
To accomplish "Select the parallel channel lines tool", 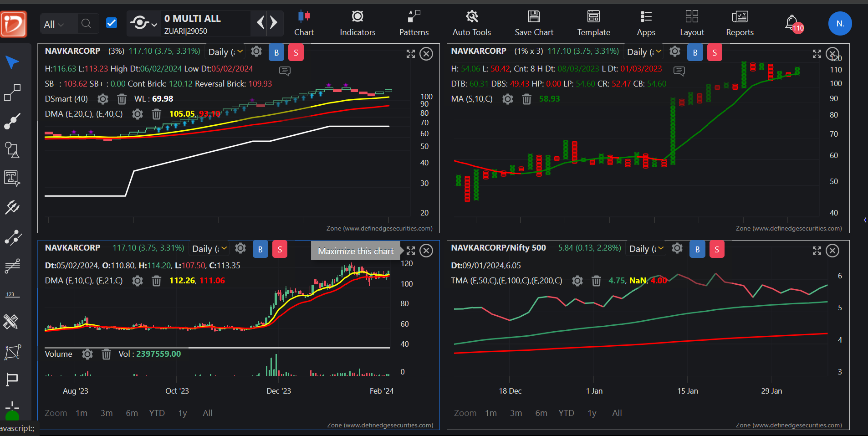I will [x=12, y=266].
